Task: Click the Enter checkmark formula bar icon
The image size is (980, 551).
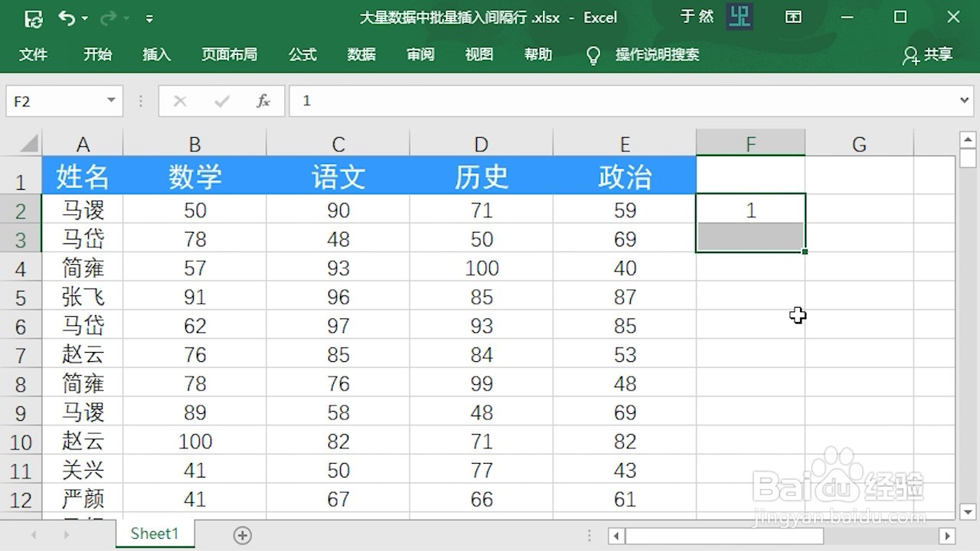Action: point(222,101)
